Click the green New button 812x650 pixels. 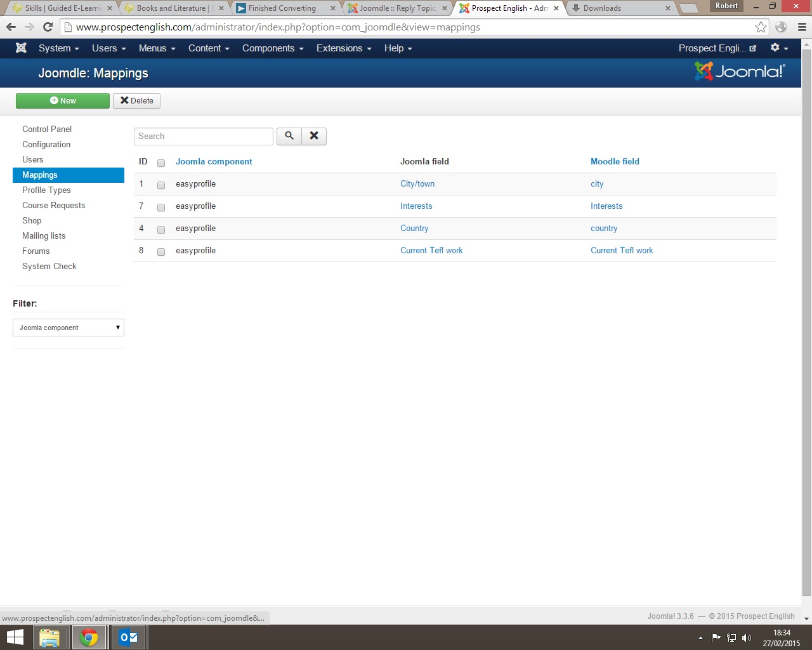coord(63,100)
